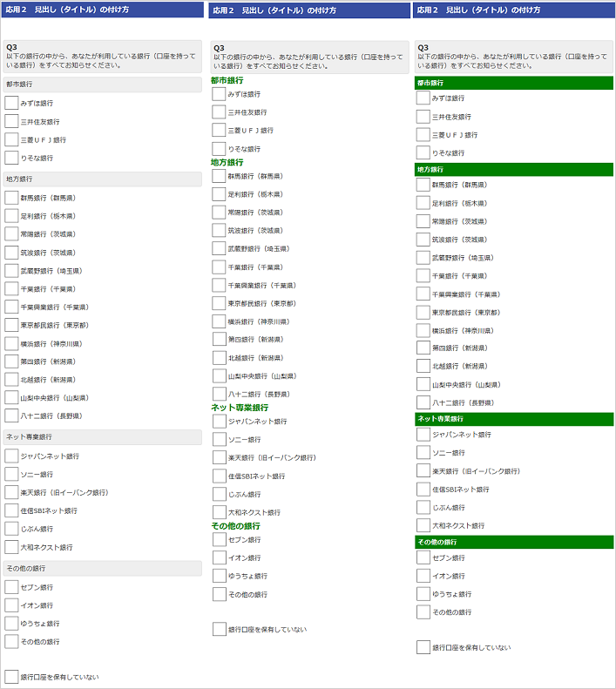Tick 三菱UFJ銀行 in the green-bar-heading form
This screenshot has width=616, height=689.
coord(423,134)
